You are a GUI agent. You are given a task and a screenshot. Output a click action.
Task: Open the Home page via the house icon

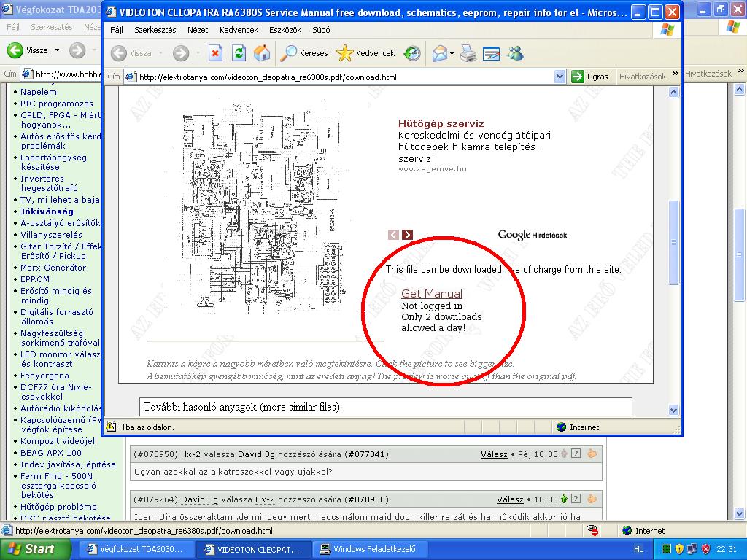click(262, 53)
